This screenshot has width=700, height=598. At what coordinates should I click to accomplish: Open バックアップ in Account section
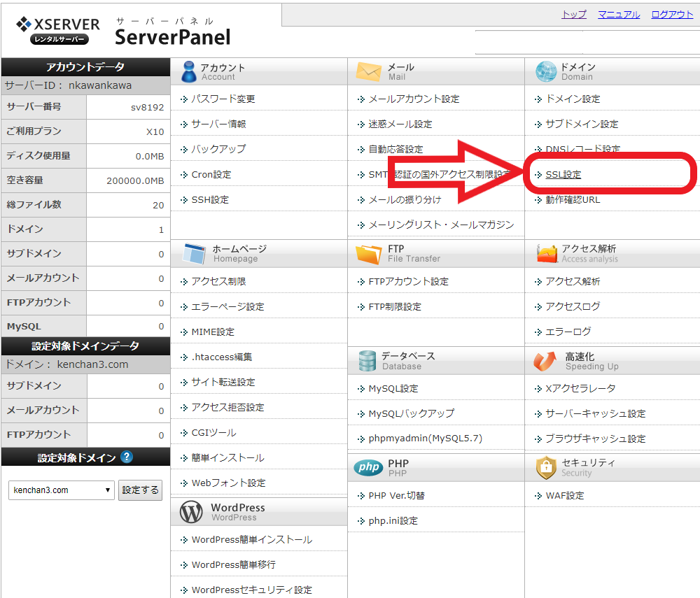coord(218,150)
